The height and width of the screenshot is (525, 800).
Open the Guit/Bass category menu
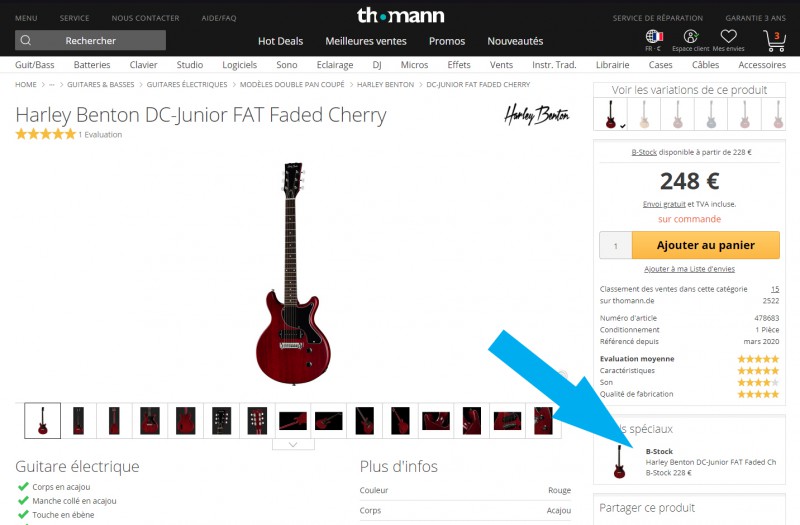coord(35,65)
